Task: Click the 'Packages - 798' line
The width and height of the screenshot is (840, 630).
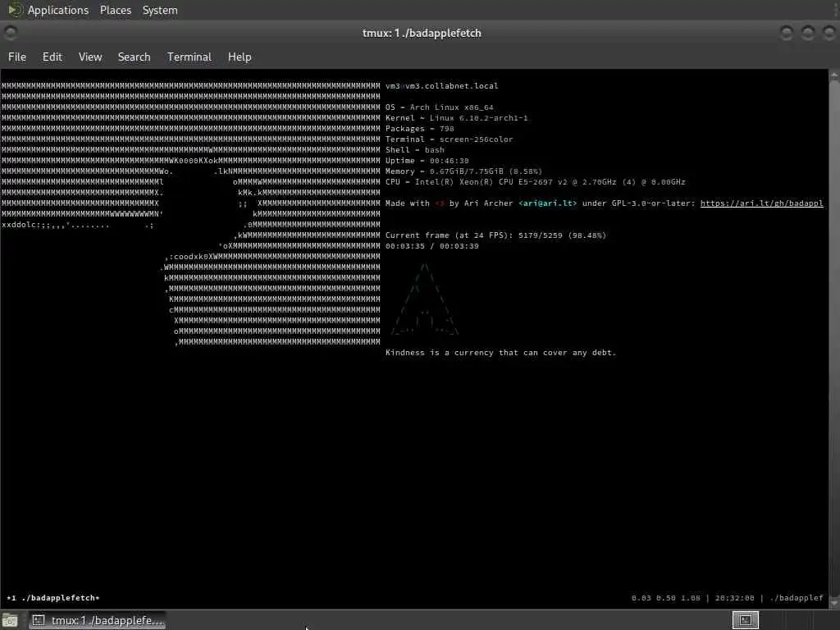Action: [x=419, y=129]
